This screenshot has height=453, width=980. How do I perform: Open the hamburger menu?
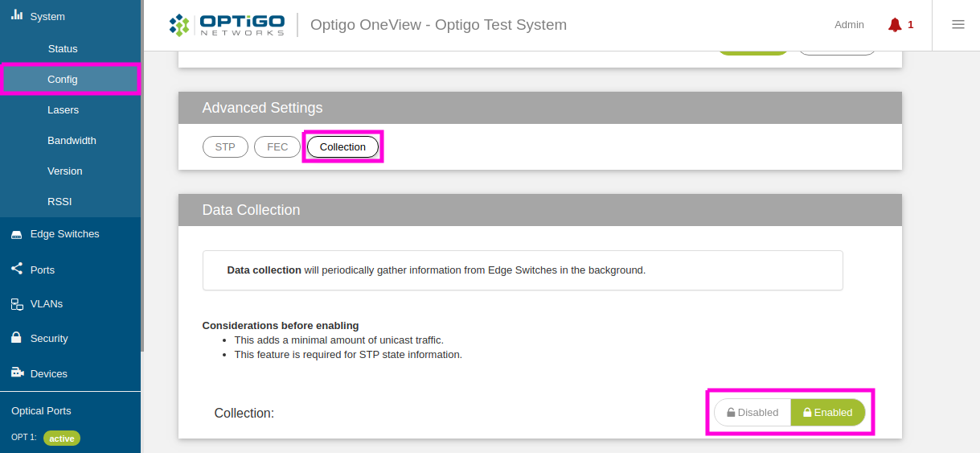tap(958, 25)
